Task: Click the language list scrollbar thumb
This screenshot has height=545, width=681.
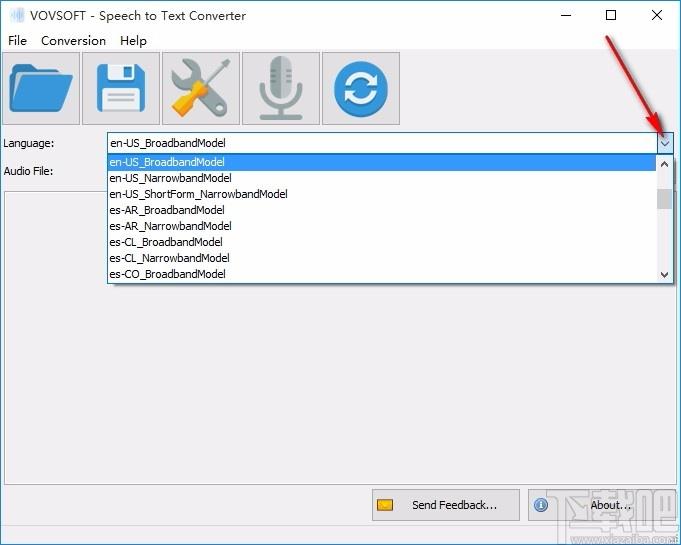Action: tap(664, 199)
